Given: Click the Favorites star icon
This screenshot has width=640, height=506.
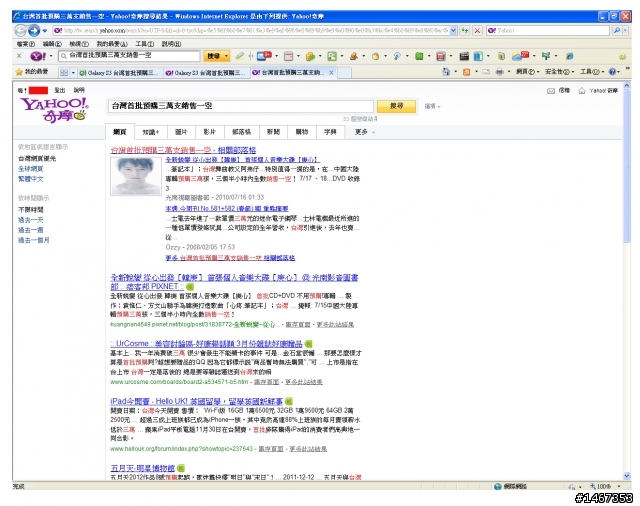Looking at the screenshot, I should click(19, 72).
